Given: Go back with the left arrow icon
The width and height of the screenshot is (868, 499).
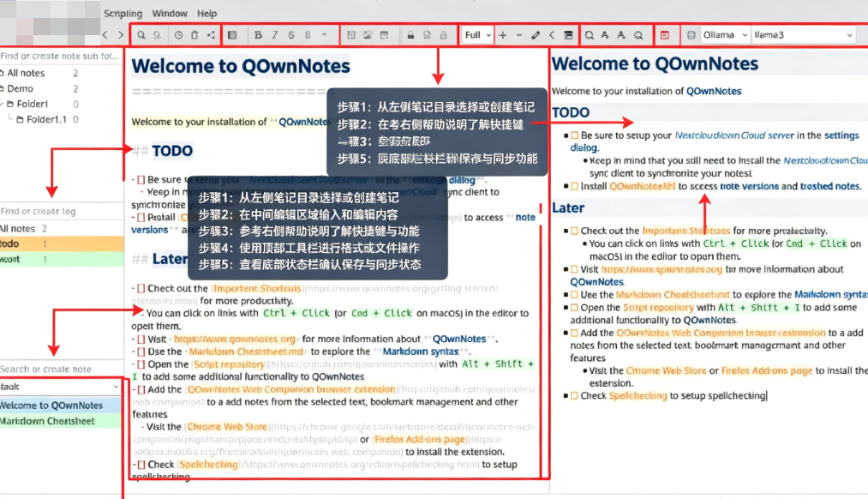Looking at the screenshot, I should click(x=105, y=35).
